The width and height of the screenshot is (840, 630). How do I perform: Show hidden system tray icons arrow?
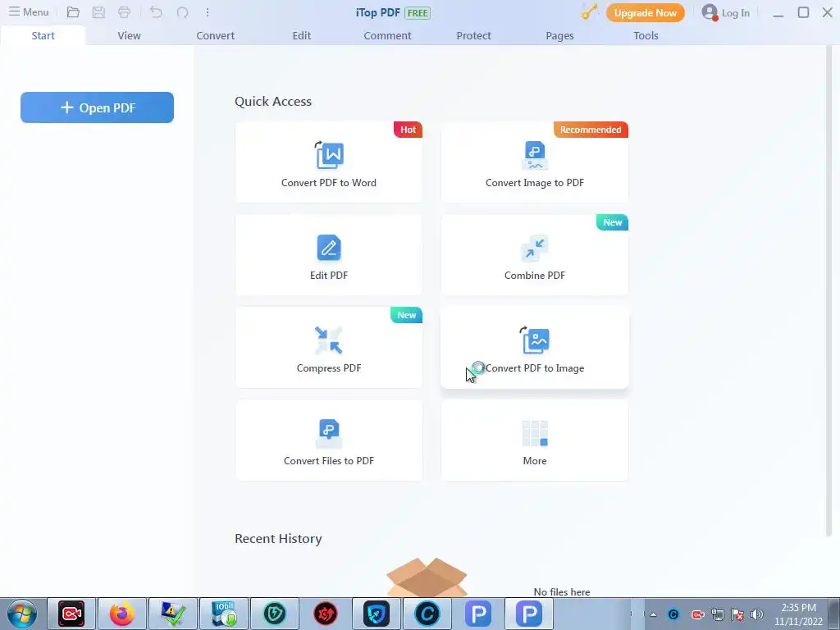click(653, 614)
